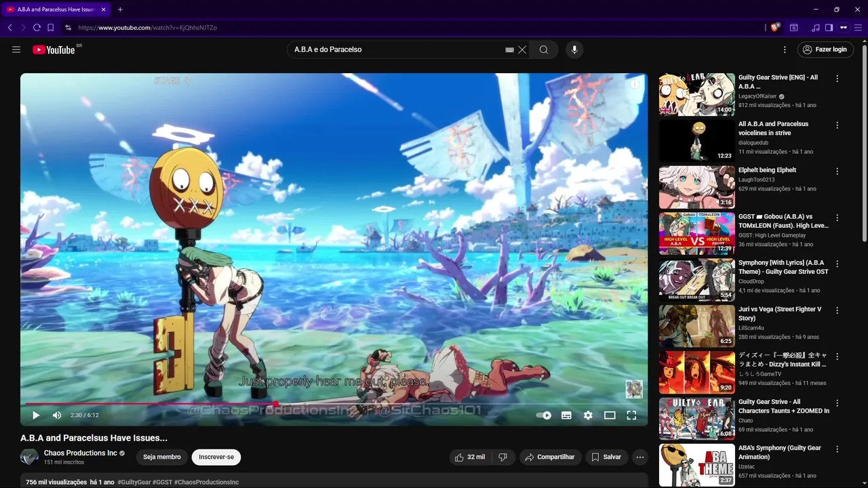This screenshot has width=868, height=488.
Task: Open the #GGST hashtag
Action: click(162, 482)
